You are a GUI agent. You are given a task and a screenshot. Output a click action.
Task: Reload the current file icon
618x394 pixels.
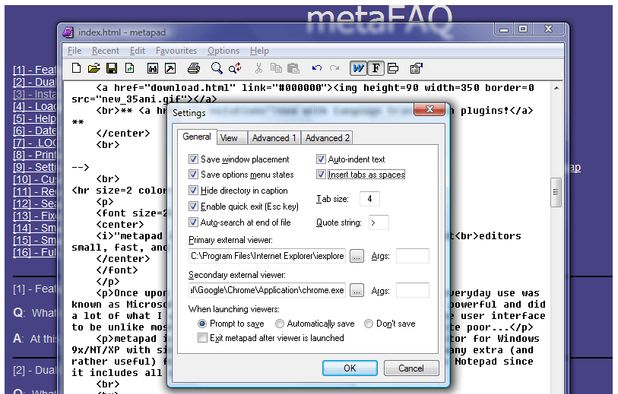(130, 69)
